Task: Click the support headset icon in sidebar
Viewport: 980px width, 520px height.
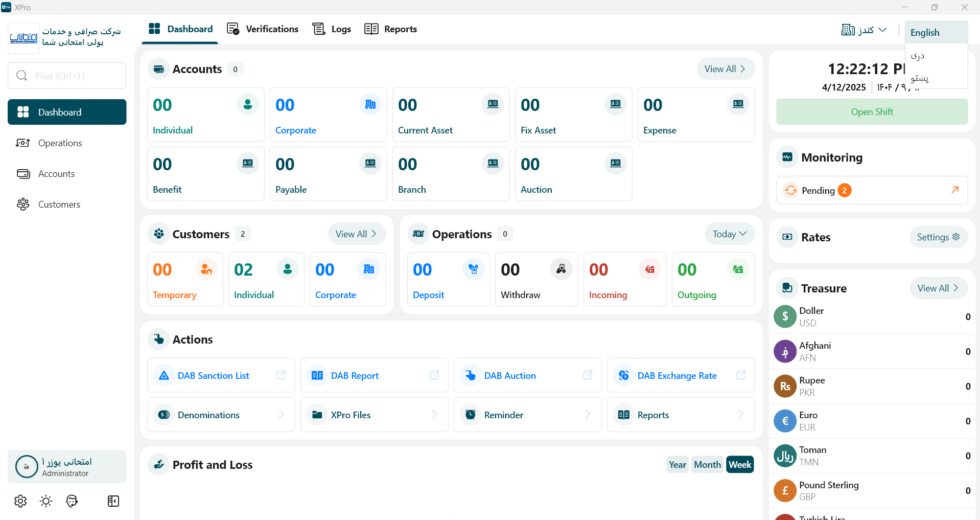Action: coord(72,501)
